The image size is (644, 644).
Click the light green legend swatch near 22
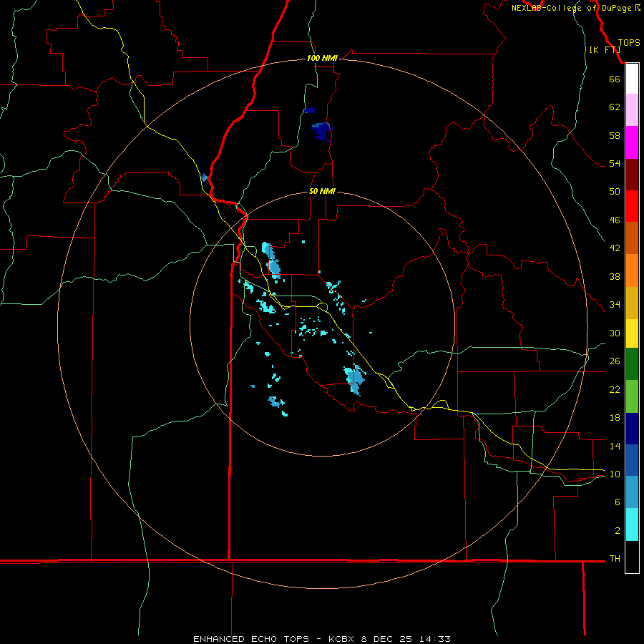632,396
